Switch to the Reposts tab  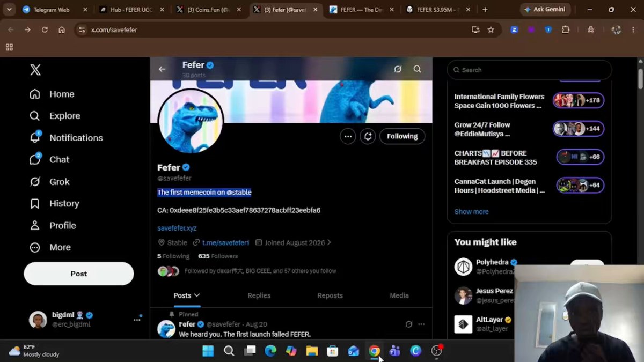point(330,295)
